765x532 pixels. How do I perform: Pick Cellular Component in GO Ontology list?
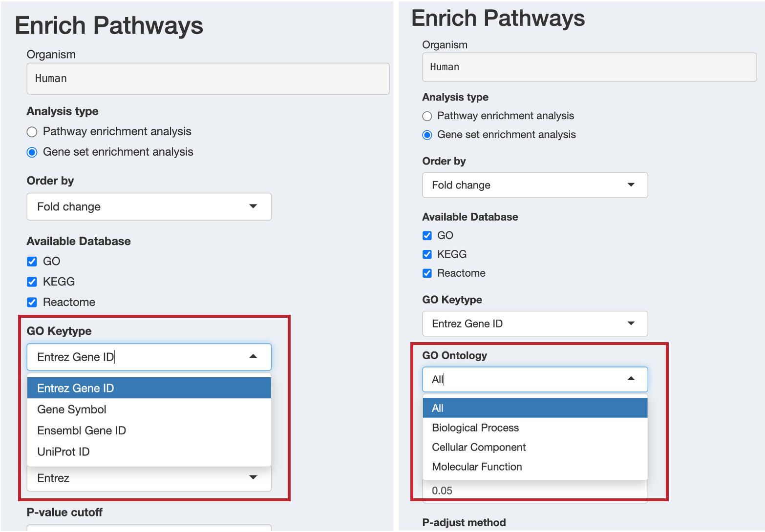[535, 447]
